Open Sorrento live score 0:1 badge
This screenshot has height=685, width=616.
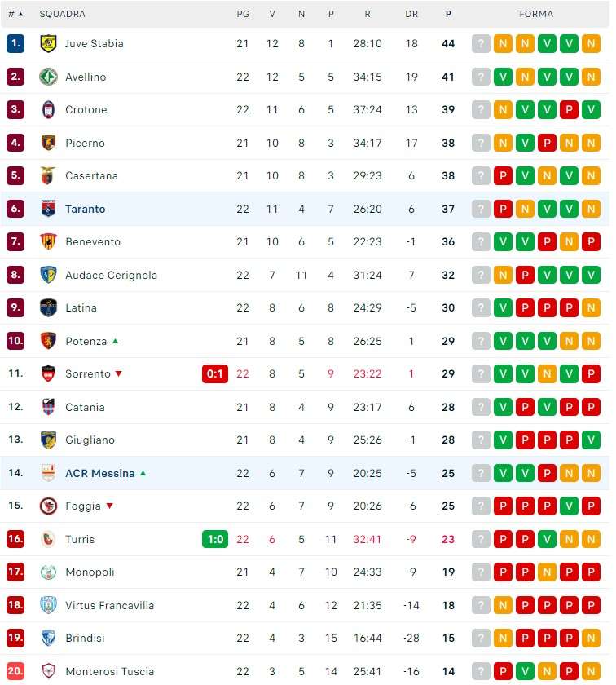click(x=215, y=374)
